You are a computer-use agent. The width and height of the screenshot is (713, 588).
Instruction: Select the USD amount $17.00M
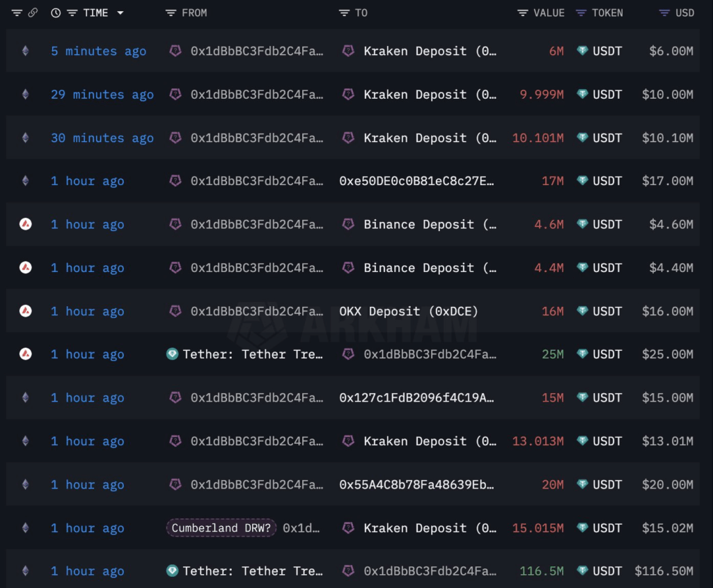pyautogui.click(x=668, y=182)
